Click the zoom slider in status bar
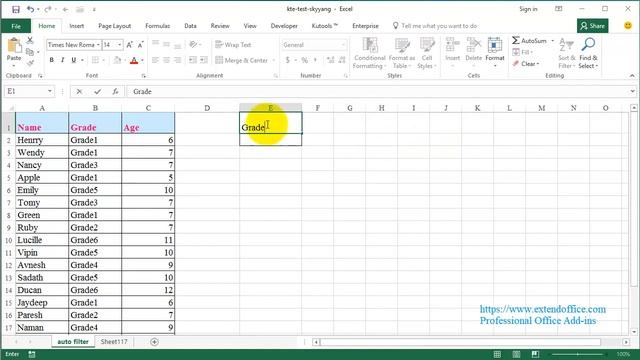 pos(578,354)
